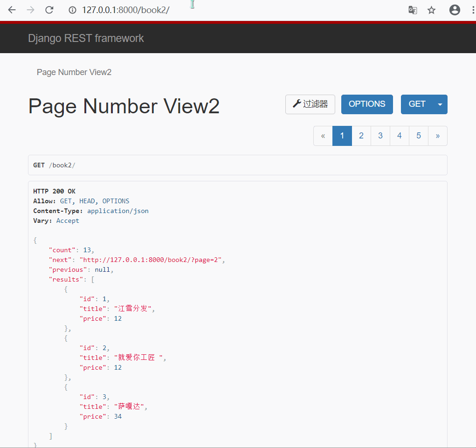View site information icon in address bar
Image resolution: width=476 pixels, height=448 pixels.
coord(72,10)
